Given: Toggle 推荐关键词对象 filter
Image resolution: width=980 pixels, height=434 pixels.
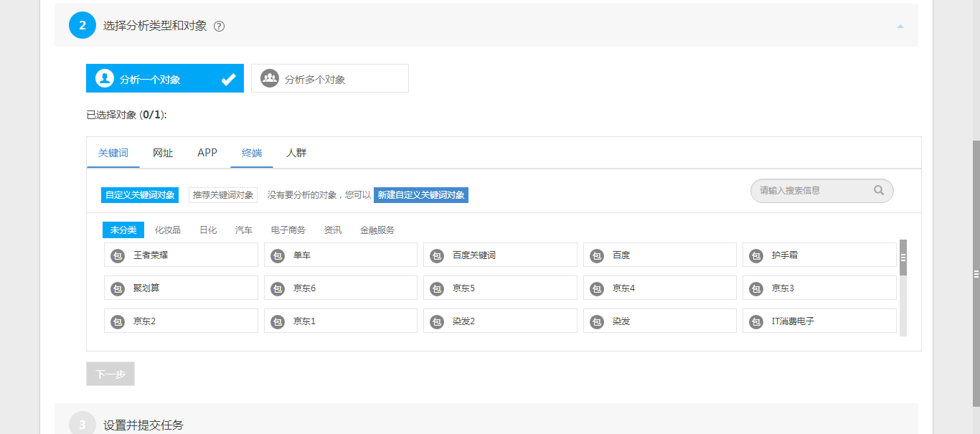Looking at the screenshot, I should [x=223, y=195].
